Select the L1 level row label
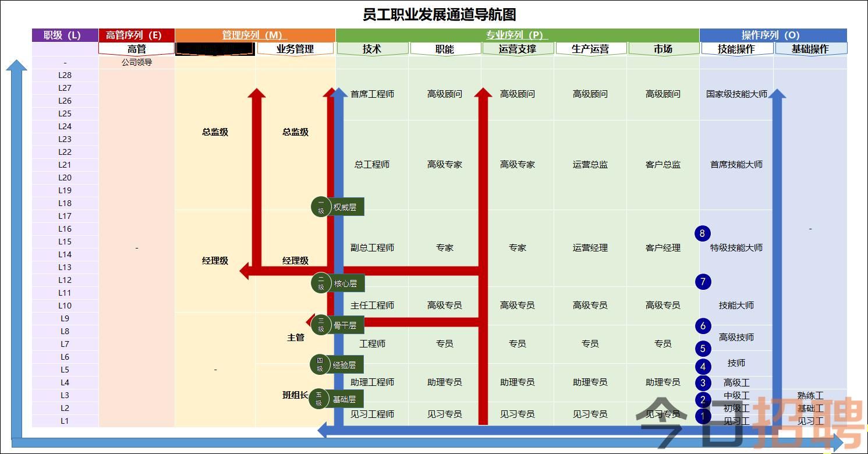The width and height of the screenshot is (868, 454). click(65, 421)
